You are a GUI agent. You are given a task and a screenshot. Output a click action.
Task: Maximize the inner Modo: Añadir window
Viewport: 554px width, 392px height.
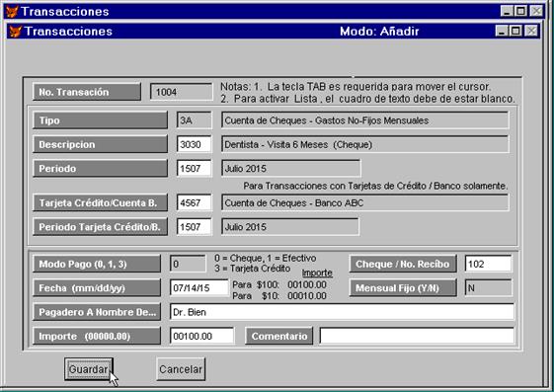(515, 31)
